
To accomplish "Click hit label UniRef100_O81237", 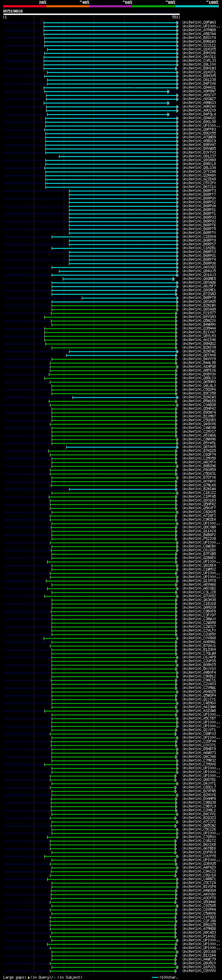I will [199, 156].
